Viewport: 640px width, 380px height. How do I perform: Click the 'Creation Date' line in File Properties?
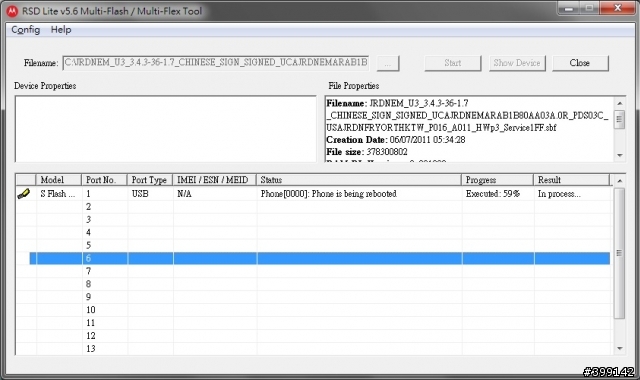pyautogui.click(x=396, y=140)
